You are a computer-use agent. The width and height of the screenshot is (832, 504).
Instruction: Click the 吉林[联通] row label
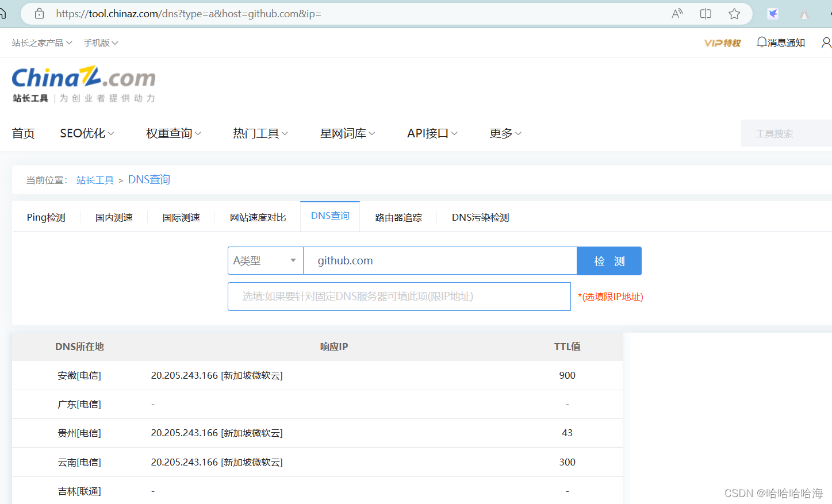coord(79,491)
